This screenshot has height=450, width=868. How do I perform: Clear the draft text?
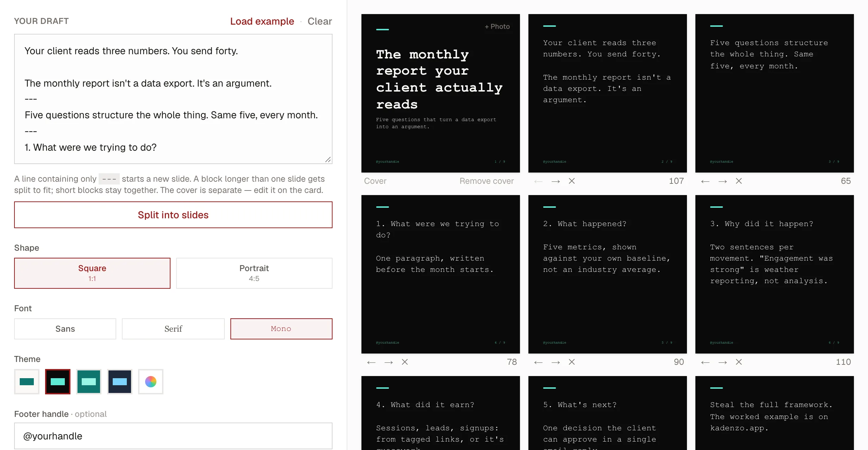(320, 21)
